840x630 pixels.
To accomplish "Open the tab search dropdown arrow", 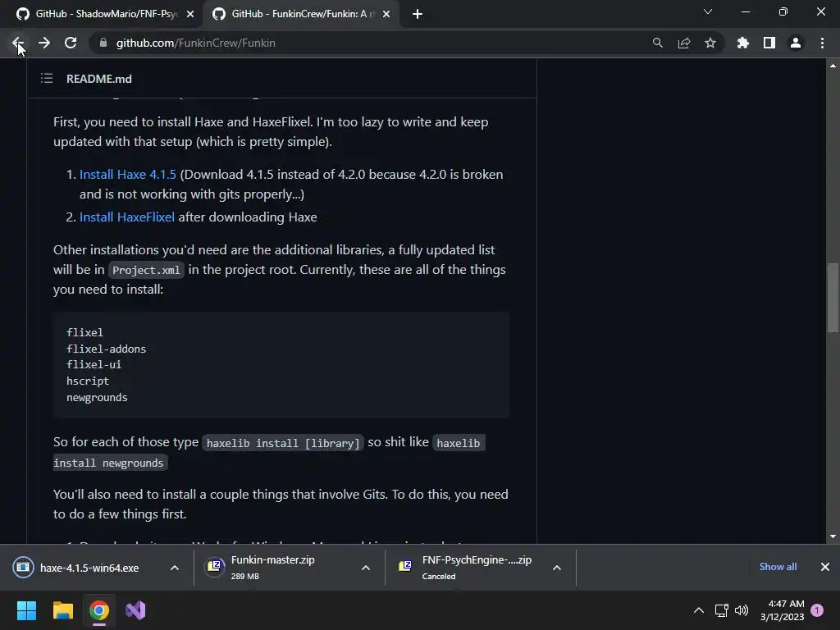I will pos(708,11).
